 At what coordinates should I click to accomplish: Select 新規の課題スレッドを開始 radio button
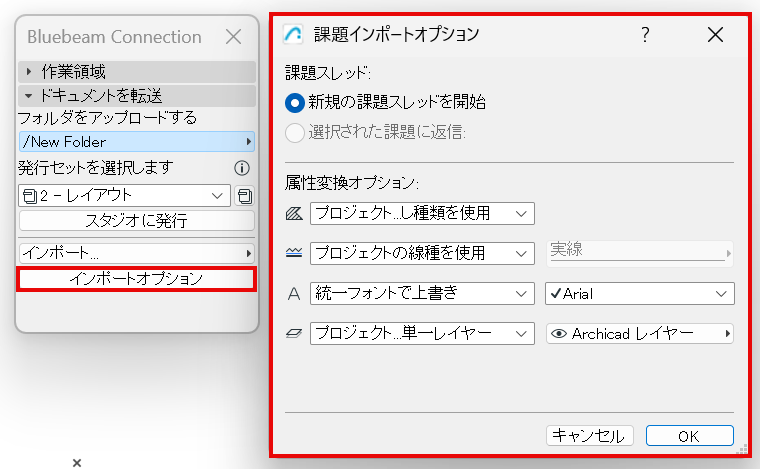pos(295,103)
